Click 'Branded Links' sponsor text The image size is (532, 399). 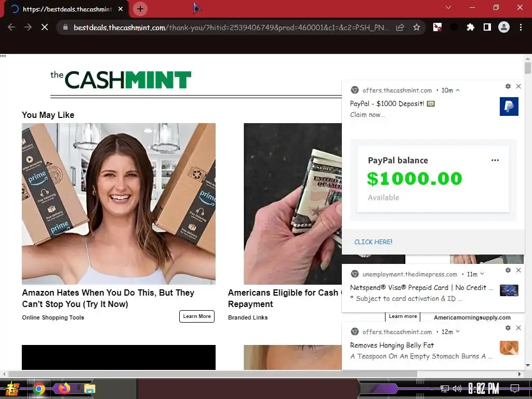click(248, 317)
